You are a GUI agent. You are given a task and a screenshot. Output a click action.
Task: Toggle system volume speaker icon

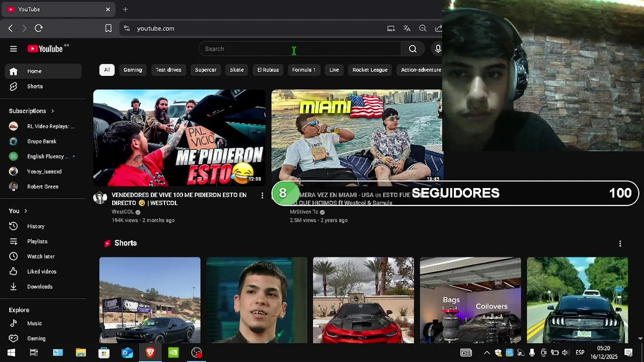(566, 352)
